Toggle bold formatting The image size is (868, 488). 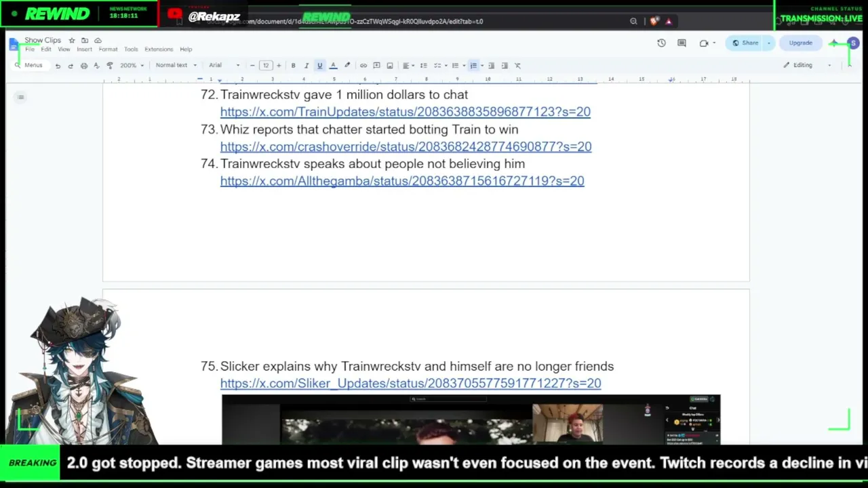click(293, 66)
